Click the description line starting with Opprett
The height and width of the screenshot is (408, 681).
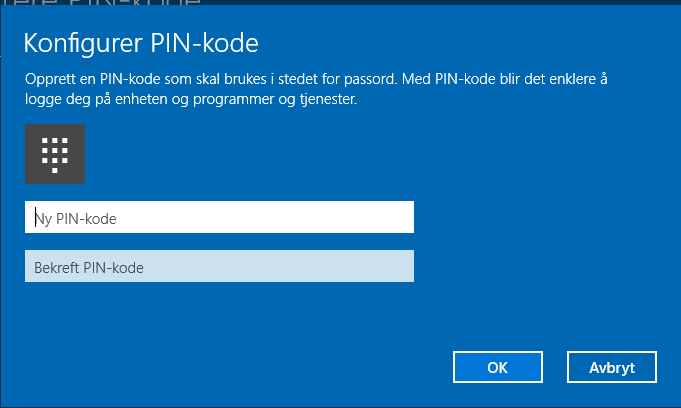(316, 79)
